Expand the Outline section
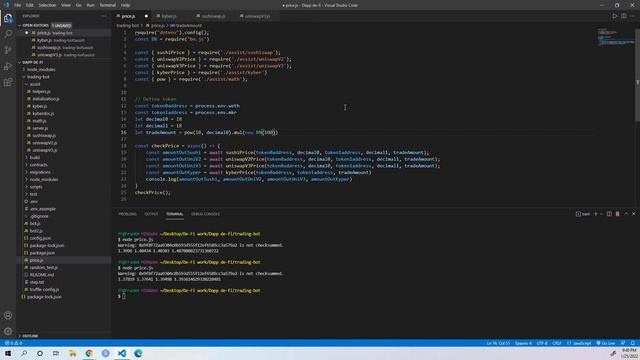This screenshot has width=640, height=360. click(x=29, y=336)
